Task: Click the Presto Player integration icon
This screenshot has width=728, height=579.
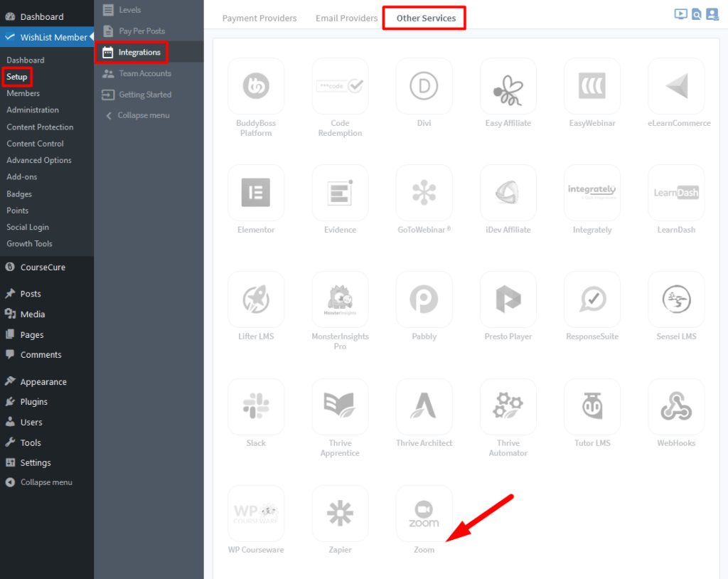Action: pyautogui.click(x=508, y=299)
